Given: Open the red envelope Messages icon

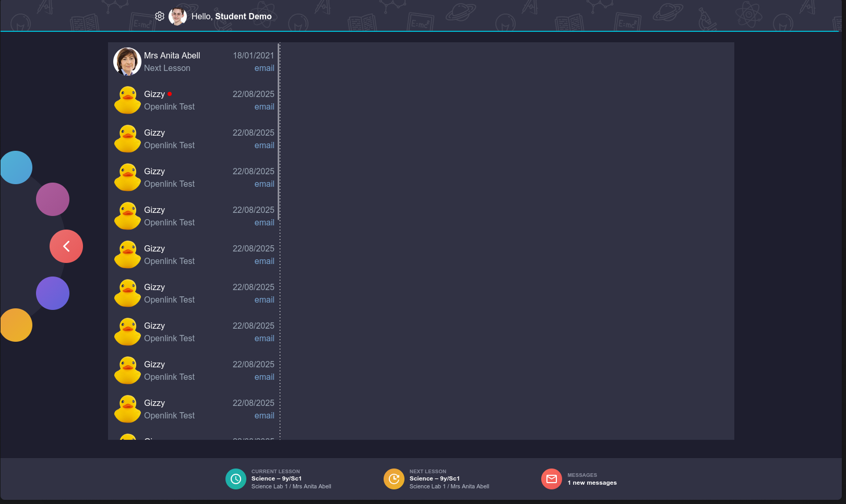Looking at the screenshot, I should pos(552,479).
